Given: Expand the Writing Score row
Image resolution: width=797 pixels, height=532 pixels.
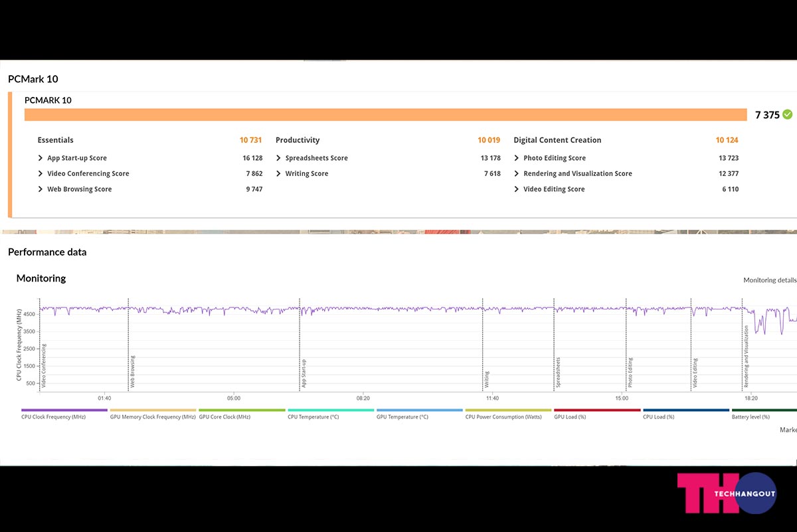Looking at the screenshot, I should pos(279,173).
